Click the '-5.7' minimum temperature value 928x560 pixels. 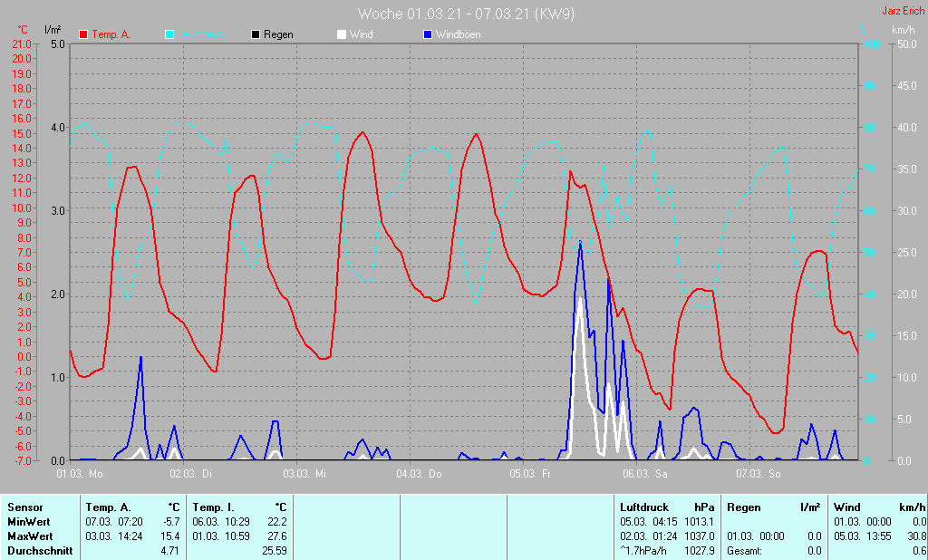coord(171,522)
